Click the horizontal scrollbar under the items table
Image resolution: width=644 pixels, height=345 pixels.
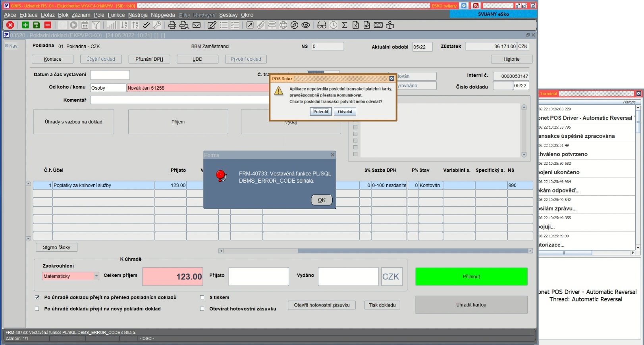point(375,251)
